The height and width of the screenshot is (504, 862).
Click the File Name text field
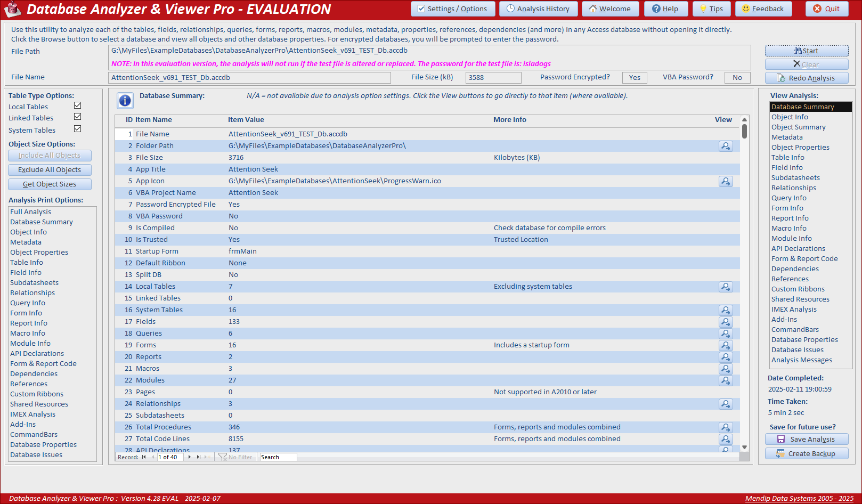[x=249, y=78]
